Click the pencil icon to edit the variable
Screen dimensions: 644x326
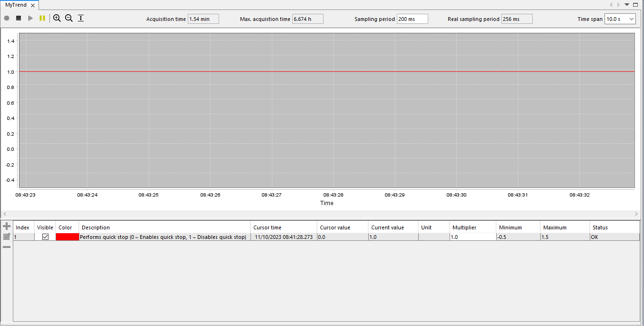click(x=7, y=236)
